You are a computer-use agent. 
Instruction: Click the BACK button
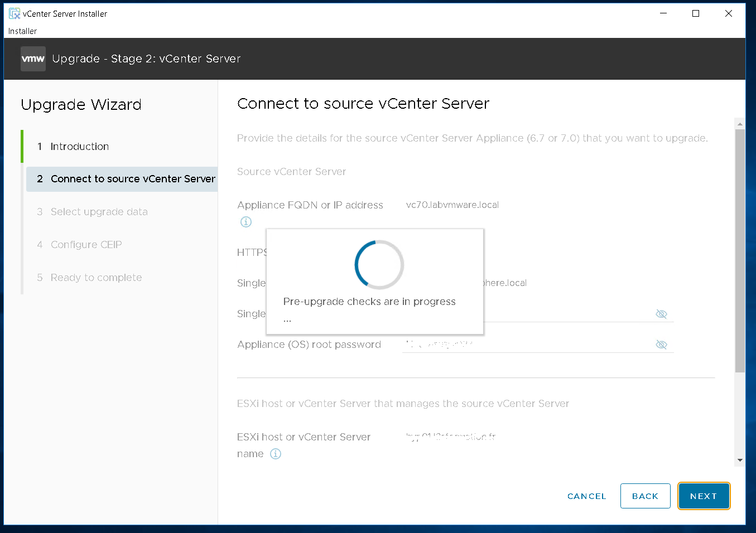[646, 496]
